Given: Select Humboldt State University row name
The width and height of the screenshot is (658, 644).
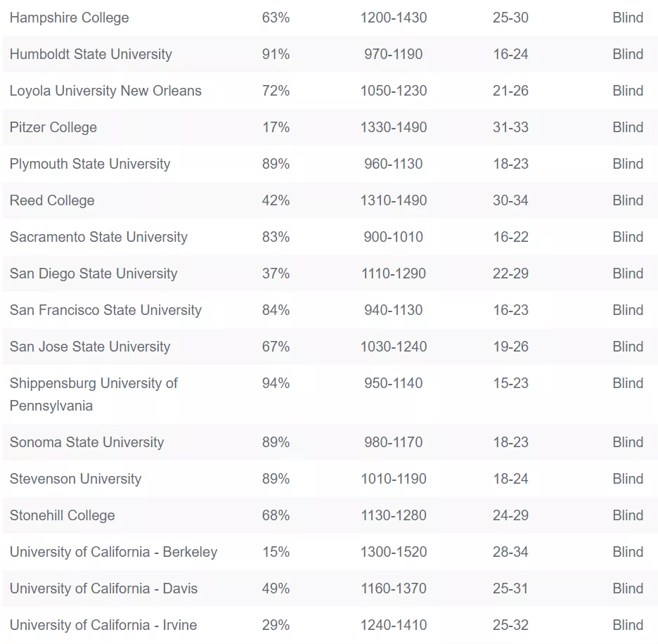Looking at the screenshot, I should click(x=91, y=54).
